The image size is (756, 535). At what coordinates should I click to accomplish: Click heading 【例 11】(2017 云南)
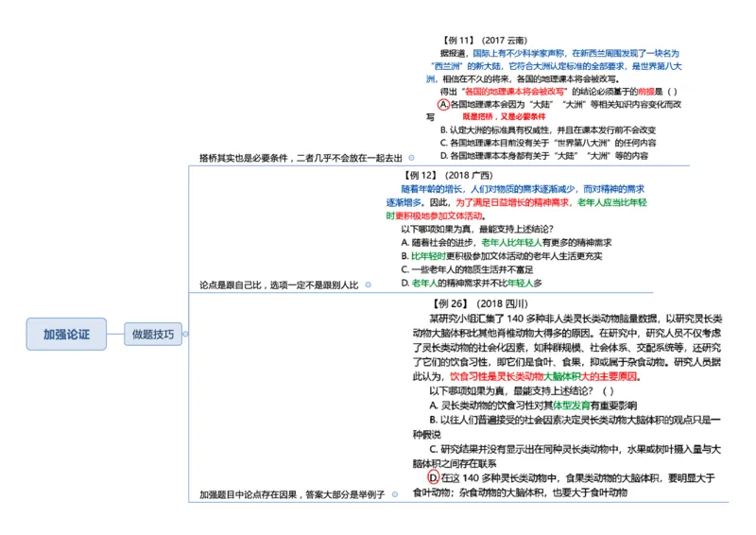pyautogui.click(x=486, y=41)
